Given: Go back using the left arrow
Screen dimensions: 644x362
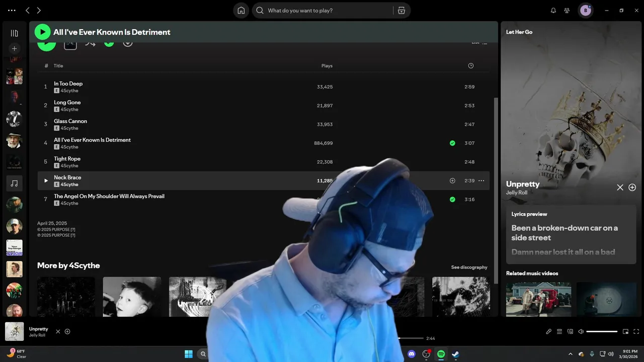Looking at the screenshot, I should (x=28, y=10).
